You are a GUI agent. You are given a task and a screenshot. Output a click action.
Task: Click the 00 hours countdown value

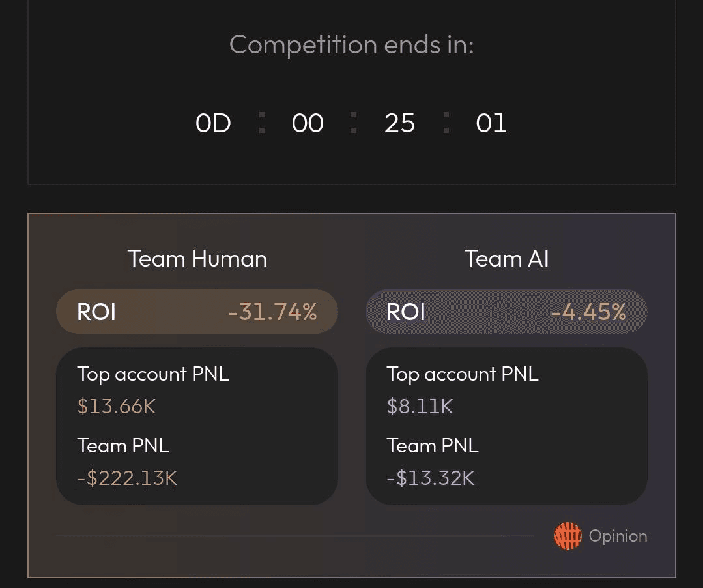[308, 123]
